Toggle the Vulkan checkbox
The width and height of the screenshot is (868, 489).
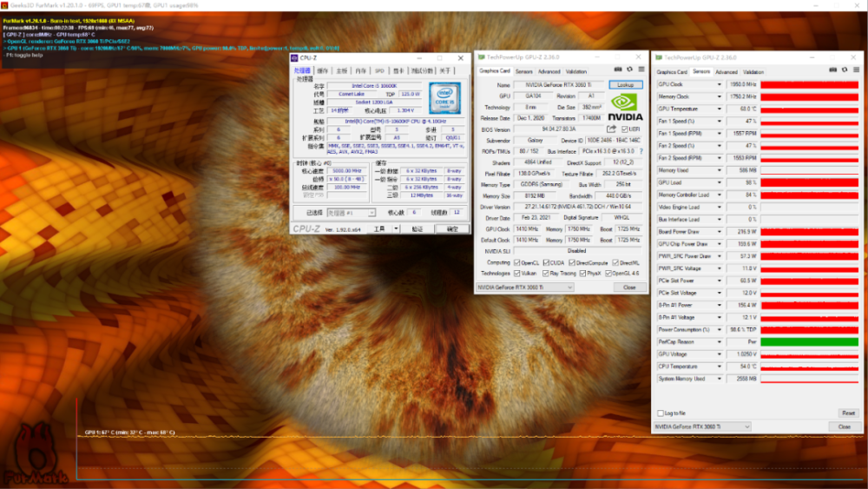pos(517,274)
